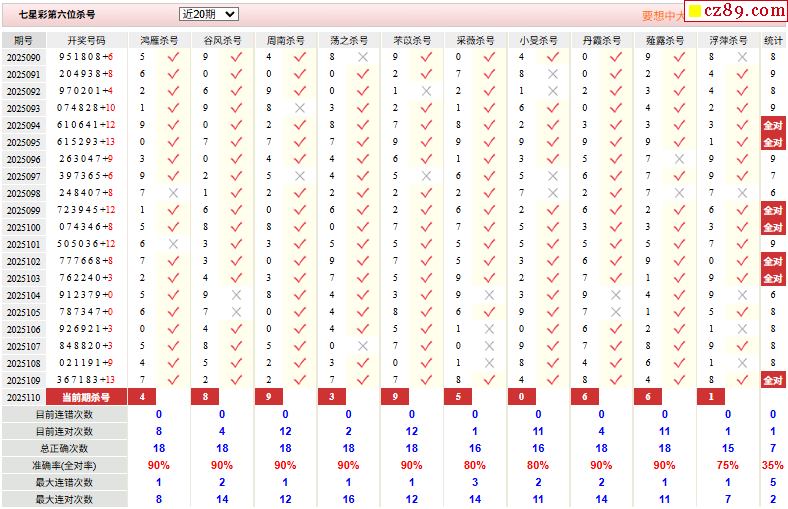Select the 准确率(全对率) row label

pyautogui.click(x=65, y=466)
